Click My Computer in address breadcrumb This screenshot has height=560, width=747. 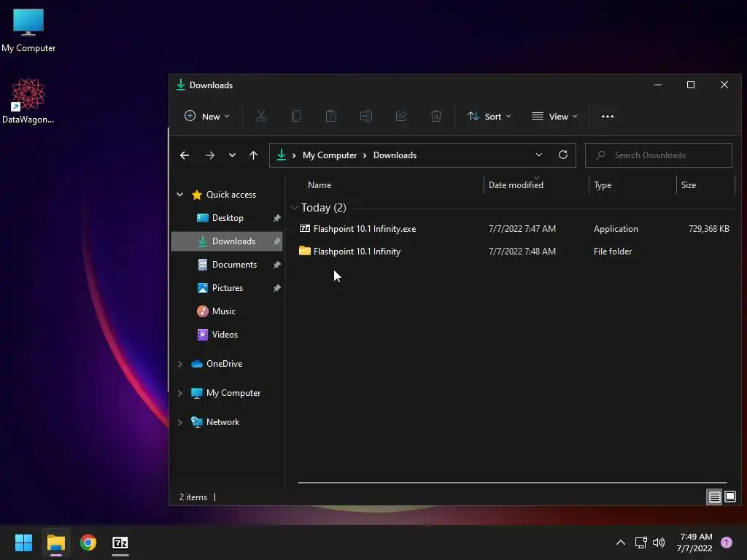[330, 155]
